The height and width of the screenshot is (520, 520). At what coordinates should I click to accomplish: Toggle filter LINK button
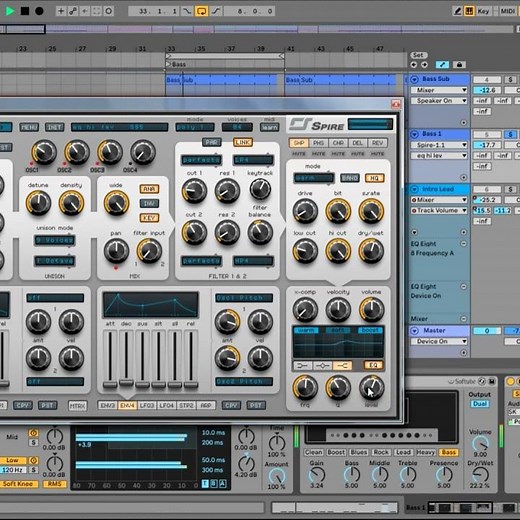[x=243, y=142]
